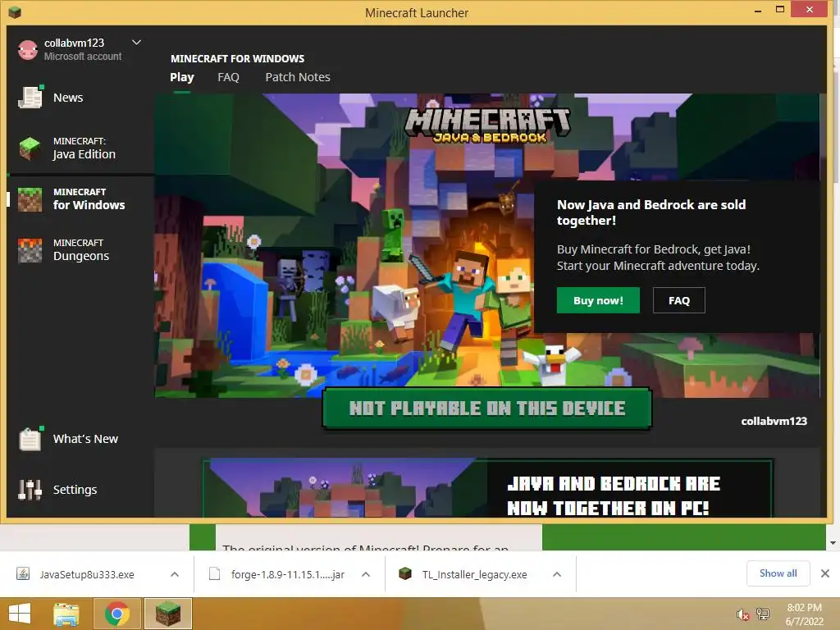Click the FAQ button in the promo panel
The width and height of the screenshot is (840, 630).
point(678,300)
